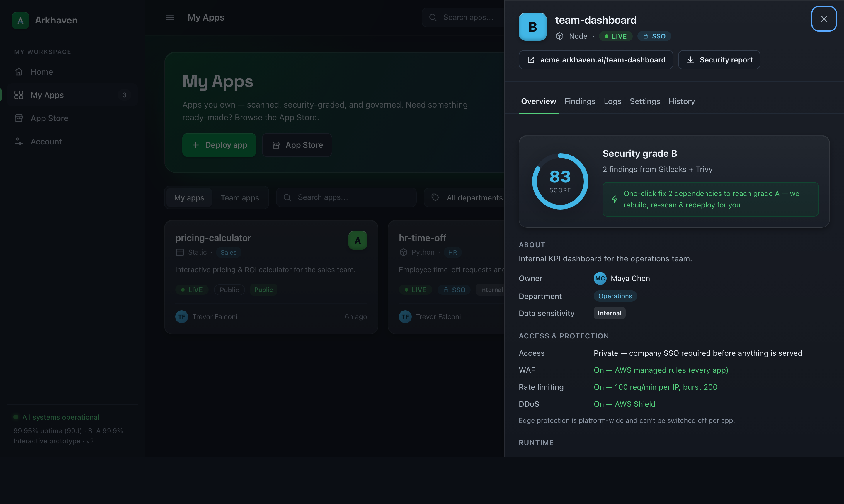Click TF avatar on hr-time-off card

(x=405, y=317)
